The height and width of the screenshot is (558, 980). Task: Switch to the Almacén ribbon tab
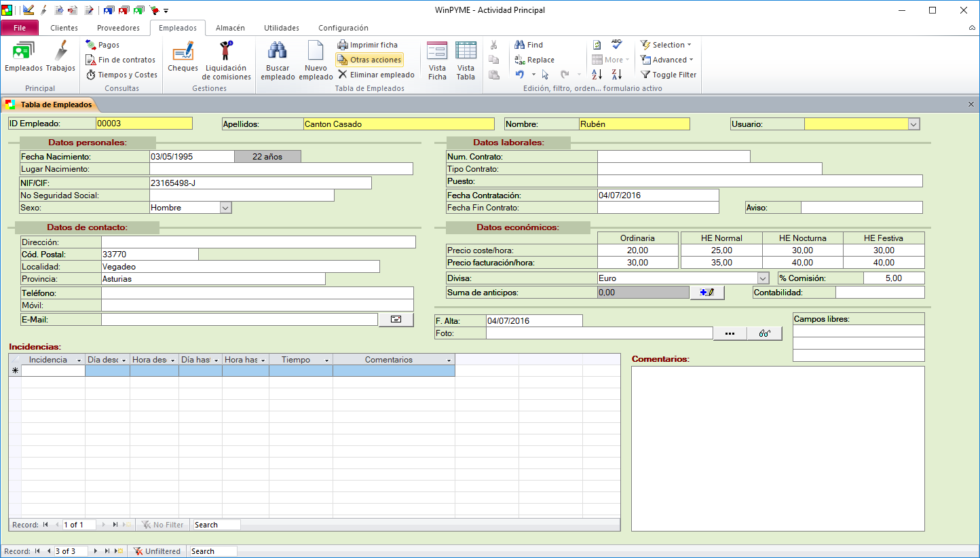(230, 28)
